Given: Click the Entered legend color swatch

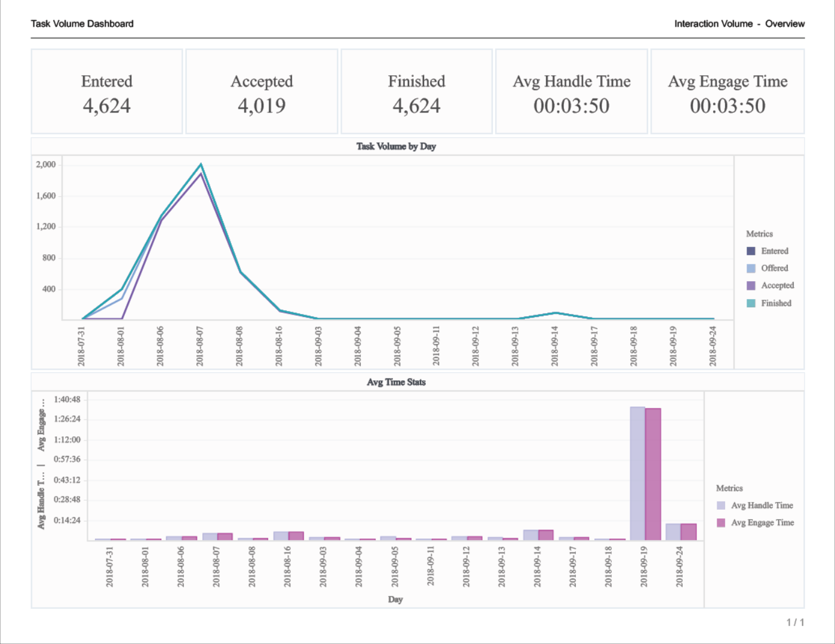Looking at the screenshot, I should click(x=751, y=251).
